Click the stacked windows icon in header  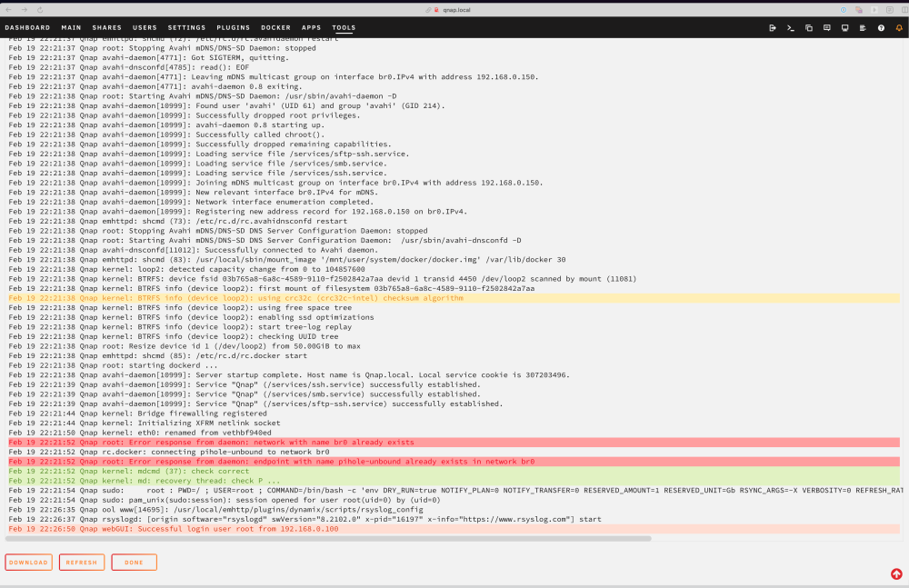click(809, 28)
